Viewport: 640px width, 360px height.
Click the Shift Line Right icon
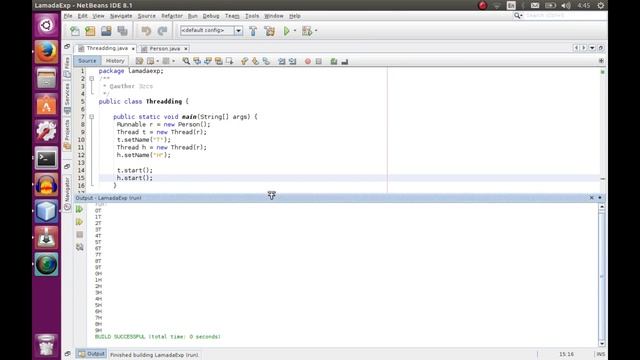point(292,61)
